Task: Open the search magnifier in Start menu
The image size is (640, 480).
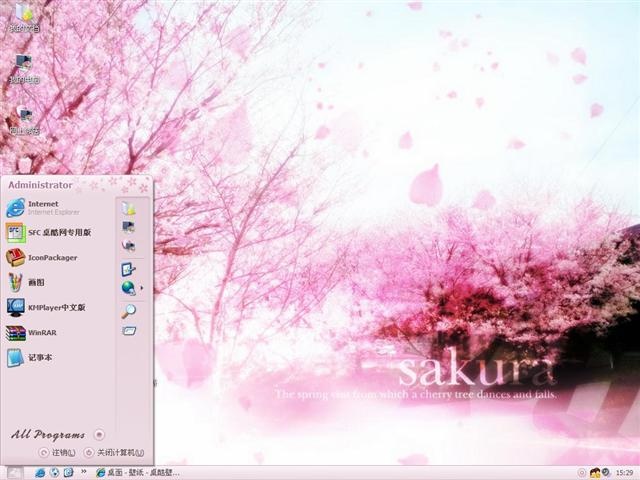Action: pyautogui.click(x=129, y=311)
